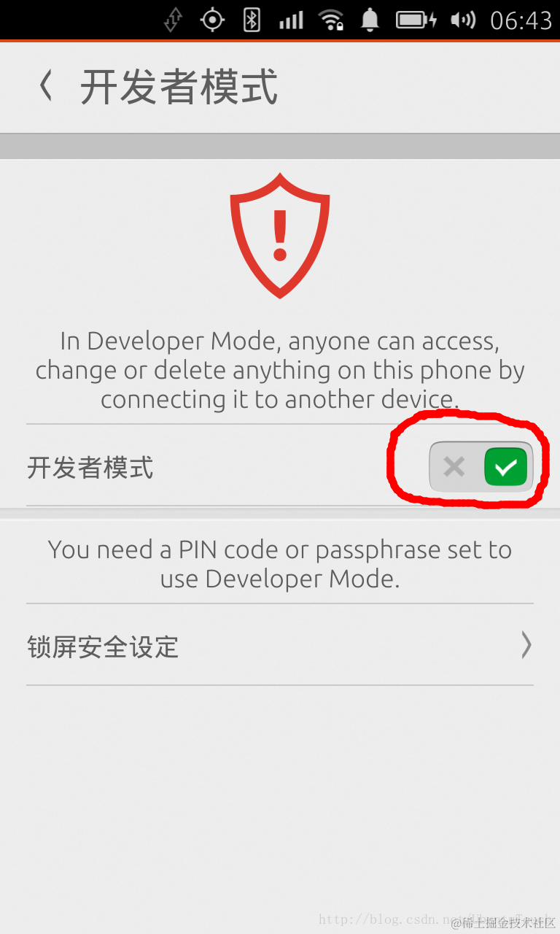Tap the 开发者模式 page title

(179, 87)
